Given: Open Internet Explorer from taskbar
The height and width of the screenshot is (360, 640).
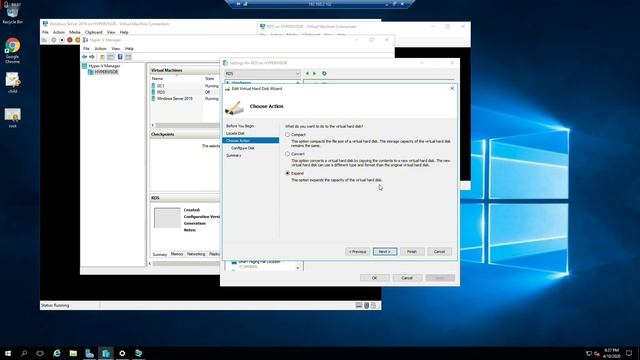Looking at the screenshot, I should [57, 353].
